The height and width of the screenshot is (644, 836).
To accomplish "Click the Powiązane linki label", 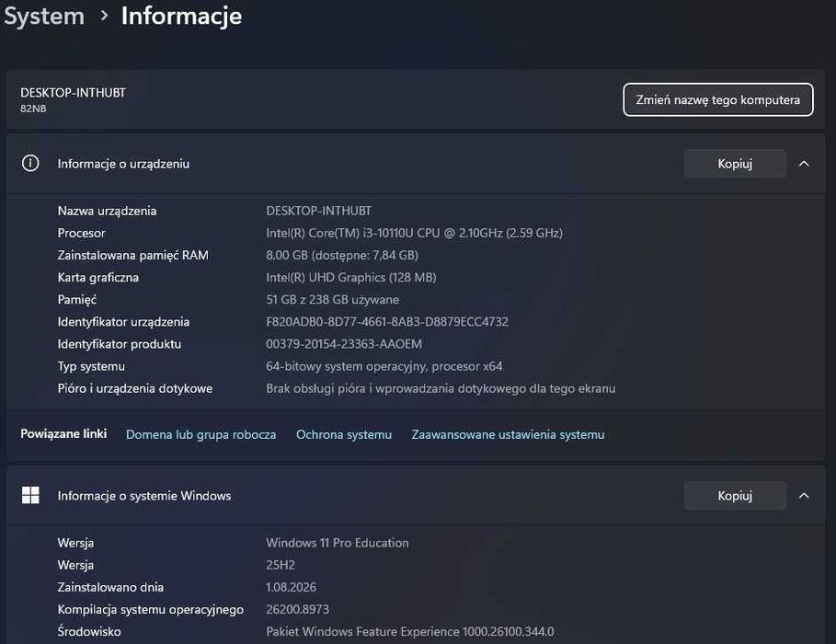I will click(63, 433).
